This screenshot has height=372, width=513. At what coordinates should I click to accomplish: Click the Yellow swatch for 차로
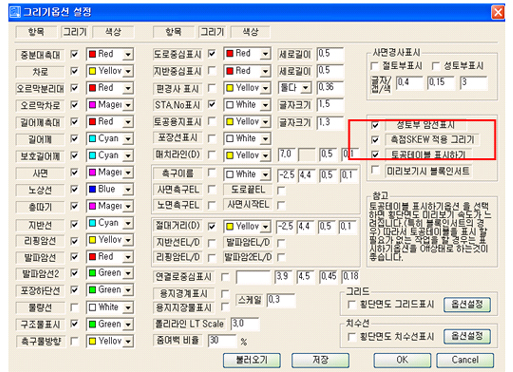(93, 71)
